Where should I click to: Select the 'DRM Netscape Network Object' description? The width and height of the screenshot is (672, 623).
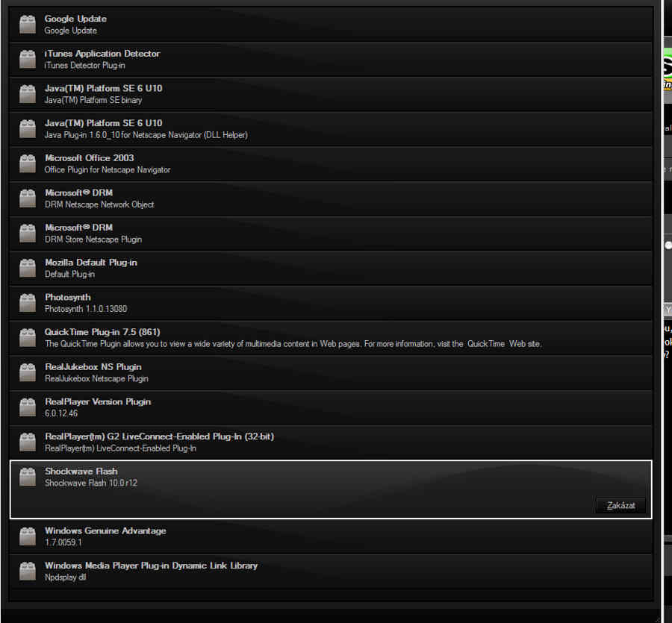point(99,204)
